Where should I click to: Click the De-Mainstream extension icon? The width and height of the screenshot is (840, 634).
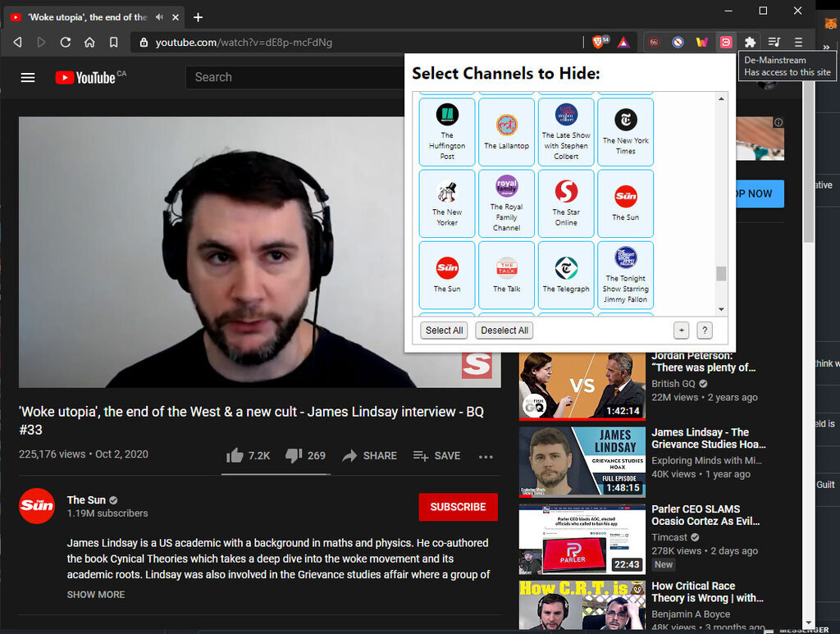pyautogui.click(x=726, y=42)
